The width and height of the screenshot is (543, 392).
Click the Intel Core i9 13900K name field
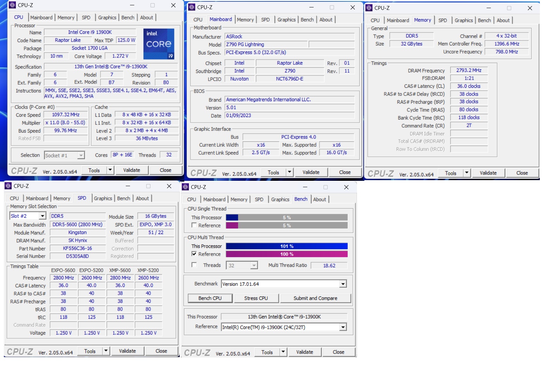[x=90, y=32]
